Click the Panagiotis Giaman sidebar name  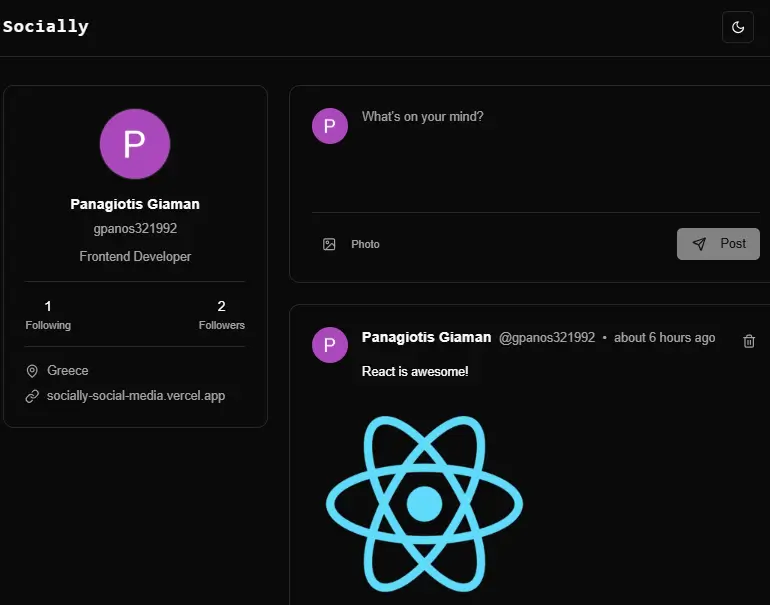[x=135, y=204]
